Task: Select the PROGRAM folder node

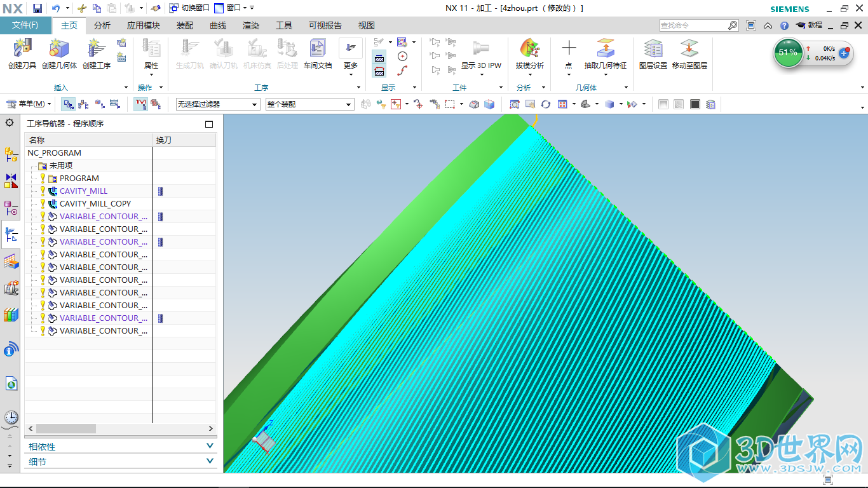Action: click(x=79, y=179)
